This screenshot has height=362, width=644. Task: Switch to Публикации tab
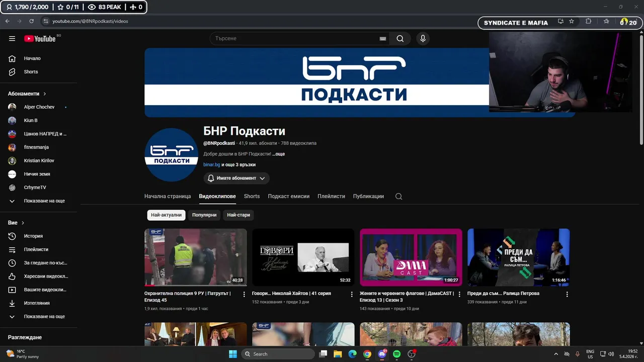[368, 196]
